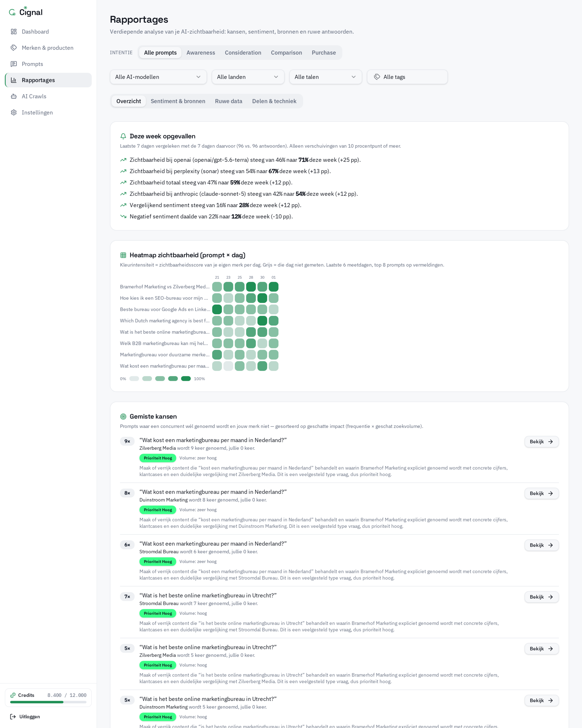
Task: Expand the Alle landen dropdown
Action: coord(248,77)
